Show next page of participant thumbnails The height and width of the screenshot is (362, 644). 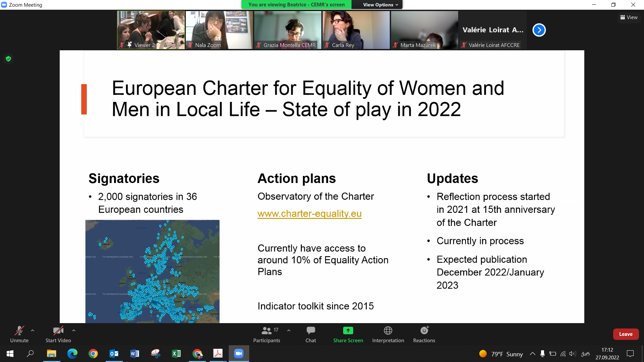pos(539,30)
